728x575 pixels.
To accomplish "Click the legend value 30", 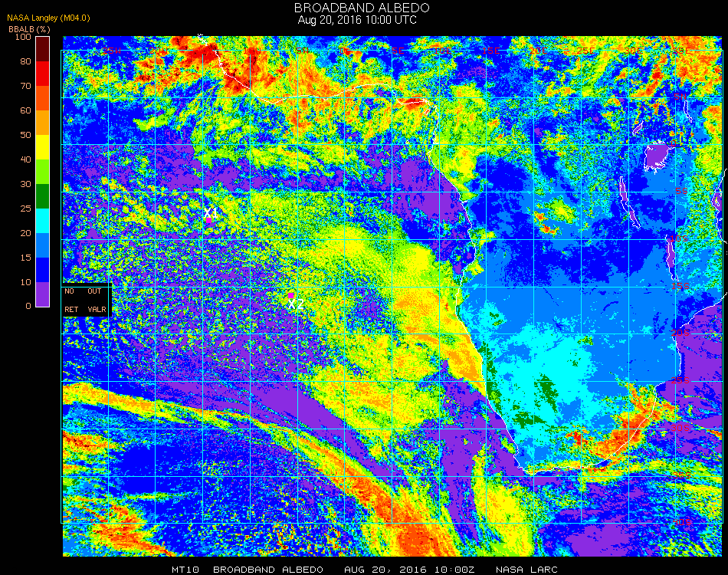I will tap(25, 185).
